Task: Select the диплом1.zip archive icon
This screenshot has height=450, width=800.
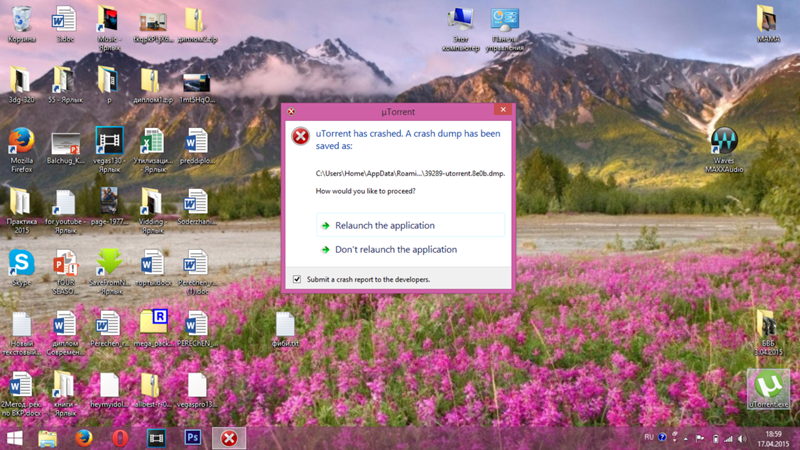Action: (x=153, y=85)
